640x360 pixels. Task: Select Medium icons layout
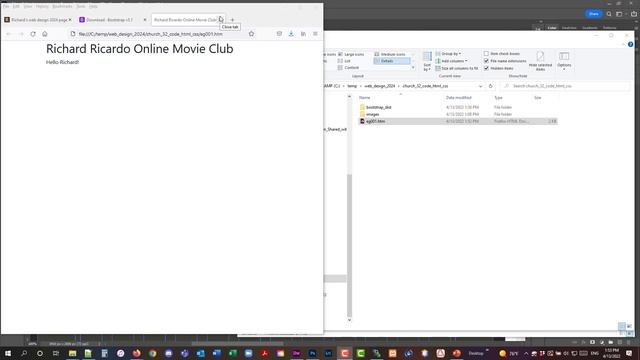[x=390, y=54]
